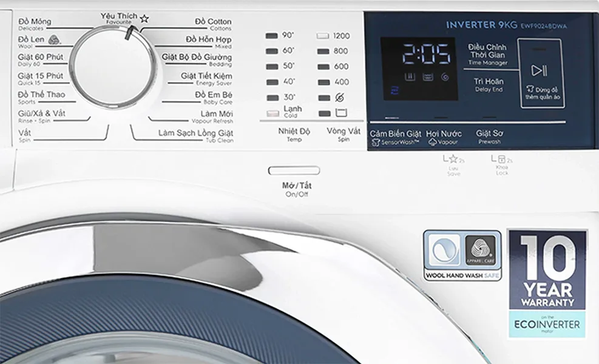
Task: Click the 30° temperature indicator light
Action: (x=272, y=98)
